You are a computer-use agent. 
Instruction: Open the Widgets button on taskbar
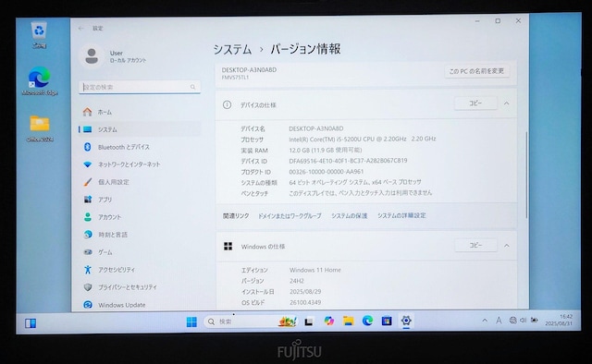(x=31, y=323)
